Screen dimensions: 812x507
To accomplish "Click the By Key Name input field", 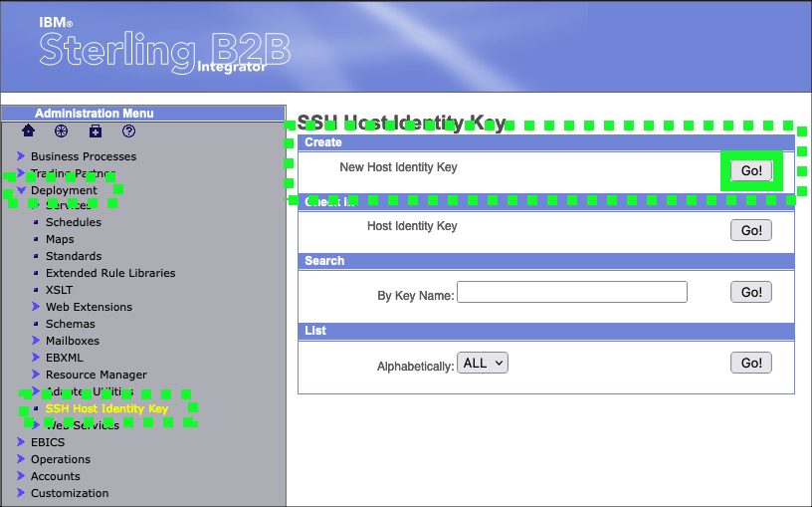I will [x=572, y=292].
